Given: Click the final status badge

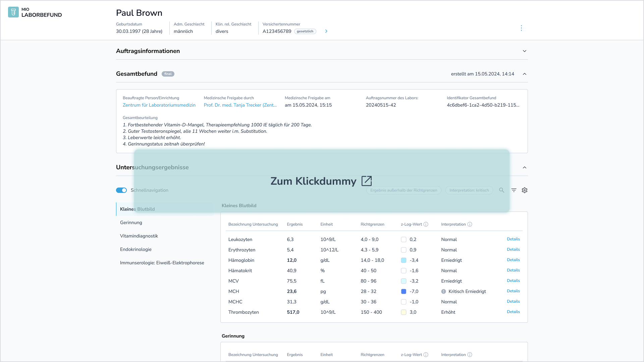Looking at the screenshot, I should coord(168,74).
